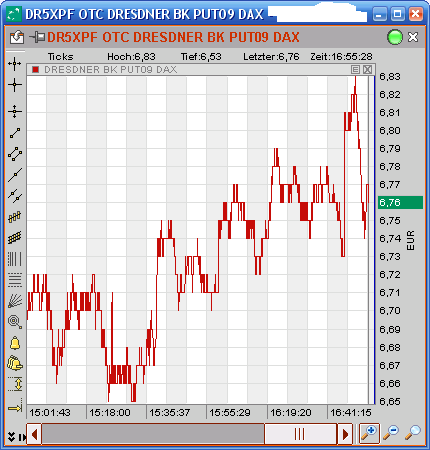
Task: Click the jump-to-end arrow icon
Action: 15,407
